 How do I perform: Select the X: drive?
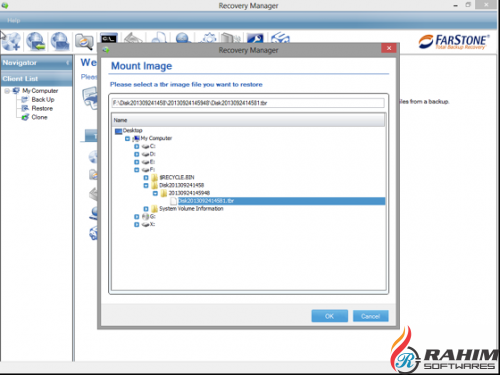152,224
